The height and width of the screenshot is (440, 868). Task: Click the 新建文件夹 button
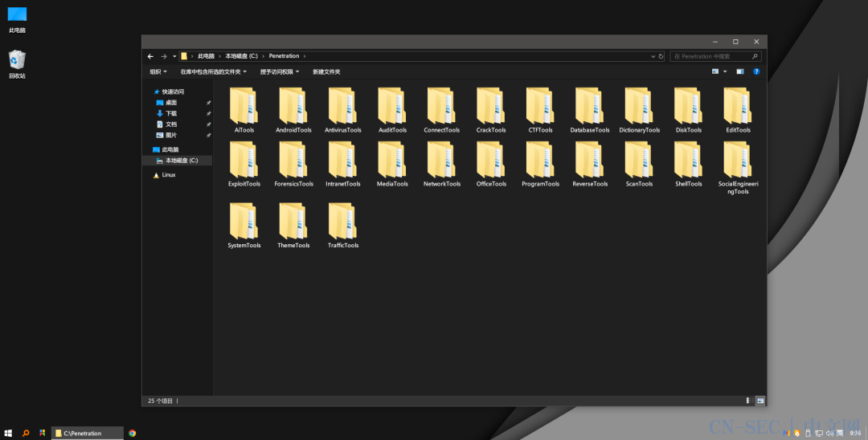(x=326, y=71)
